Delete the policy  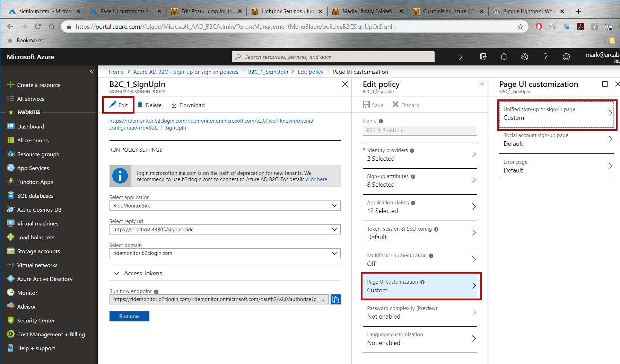[149, 105]
